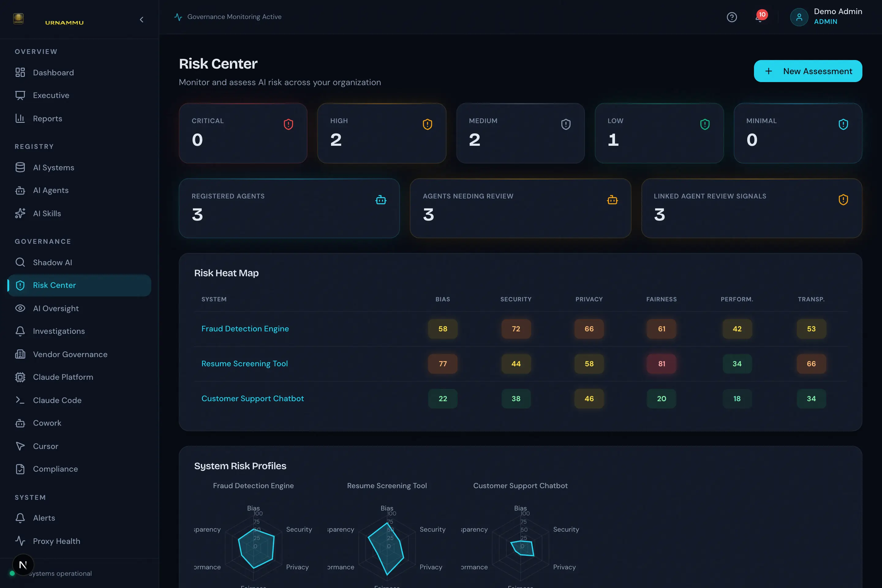Start a New Assessment

point(808,71)
